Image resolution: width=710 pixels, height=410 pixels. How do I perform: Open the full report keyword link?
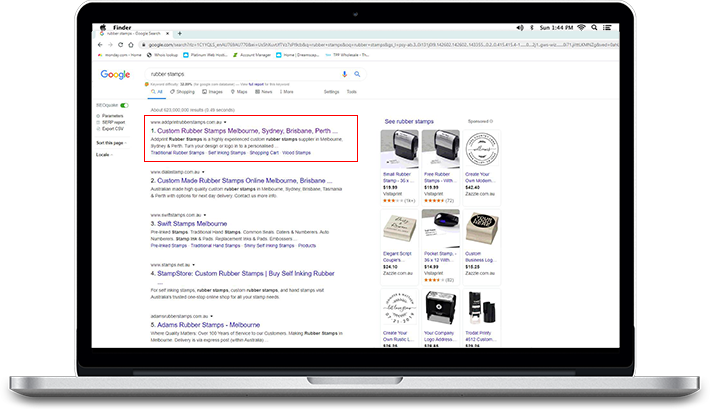coord(256,84)
